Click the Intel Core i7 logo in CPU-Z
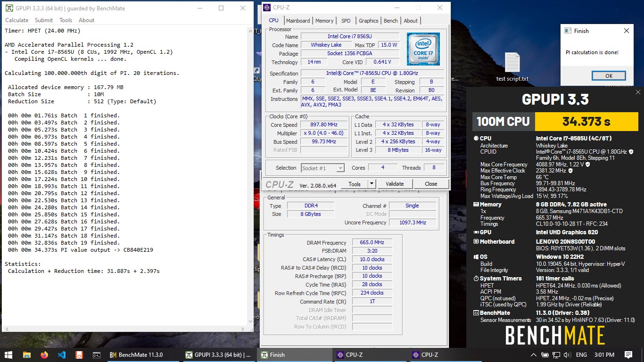This screenshot has width=644, height=362. 423,49
